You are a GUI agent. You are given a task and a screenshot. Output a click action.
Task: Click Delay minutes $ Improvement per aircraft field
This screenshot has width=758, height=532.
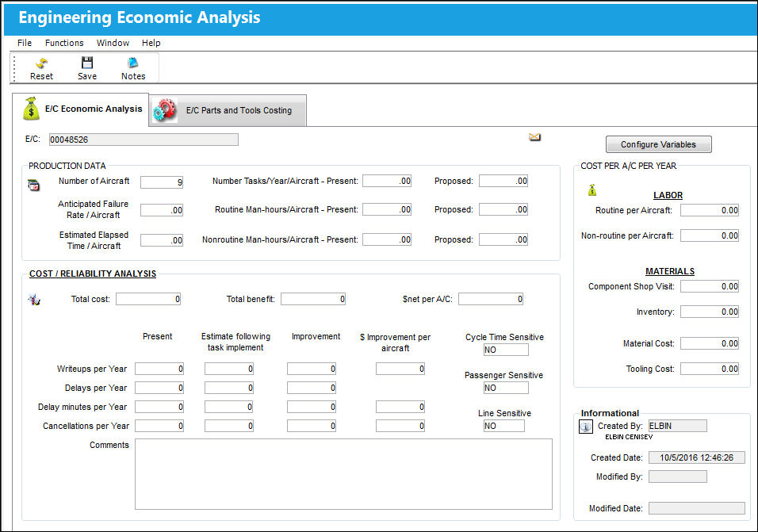[400, 408]
